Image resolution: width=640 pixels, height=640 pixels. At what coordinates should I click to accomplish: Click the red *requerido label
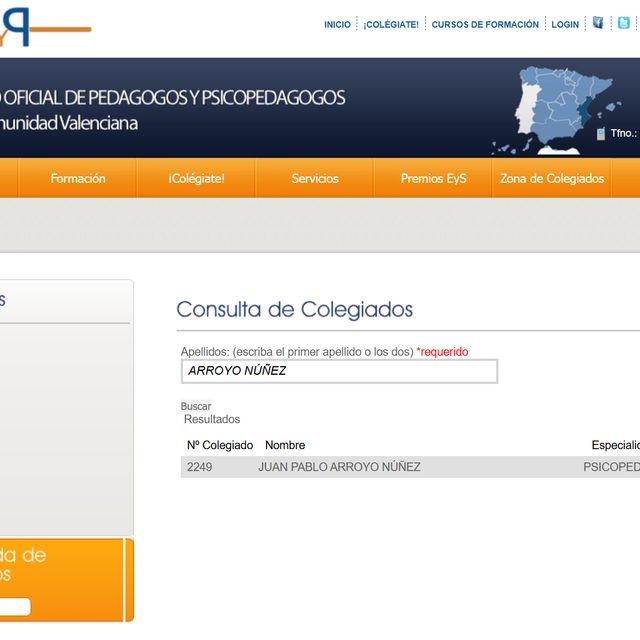point(442,351)
